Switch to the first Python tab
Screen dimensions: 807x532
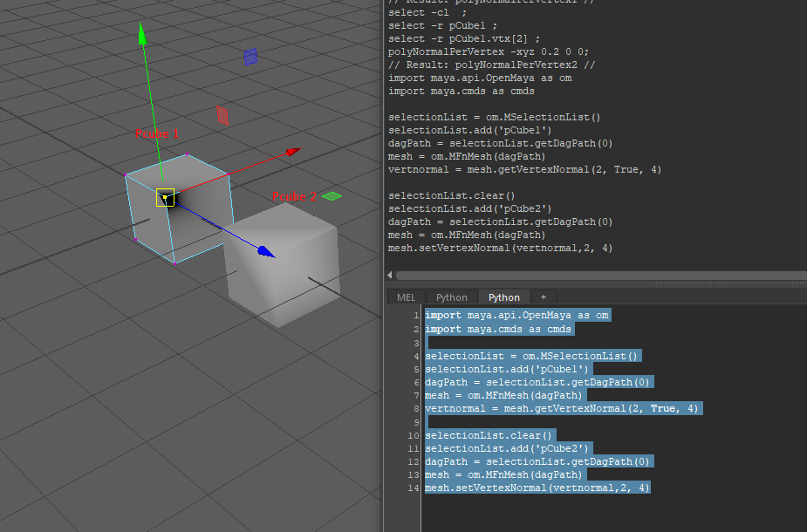451,297
